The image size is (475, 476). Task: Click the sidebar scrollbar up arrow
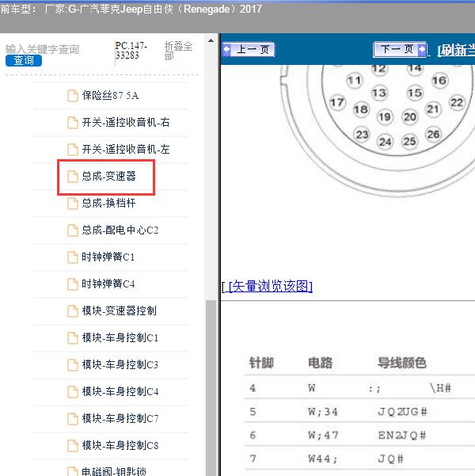pos(211,40)
